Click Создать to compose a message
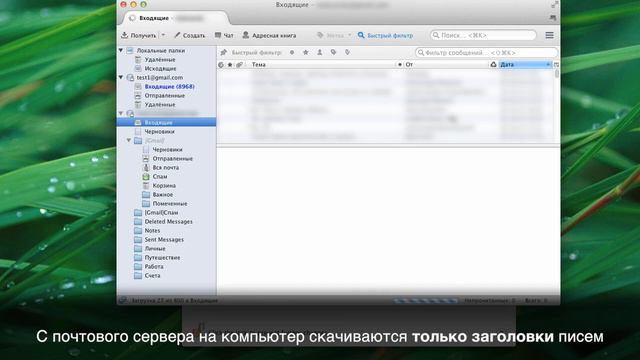This screenshot has width=640, height=360. 189,36
